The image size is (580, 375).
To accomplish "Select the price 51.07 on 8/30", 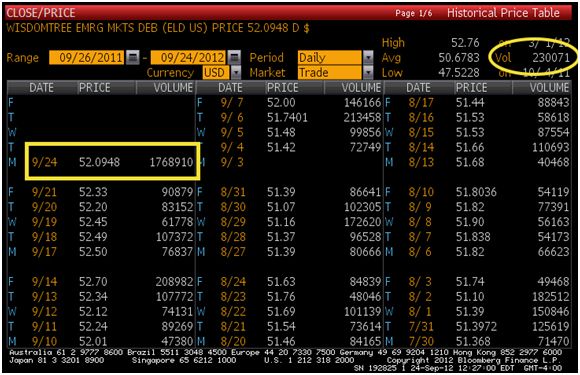I will point(281,207).
